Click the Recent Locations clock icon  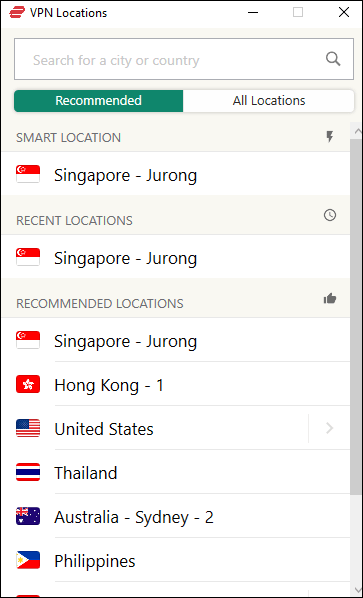(330, 215)
